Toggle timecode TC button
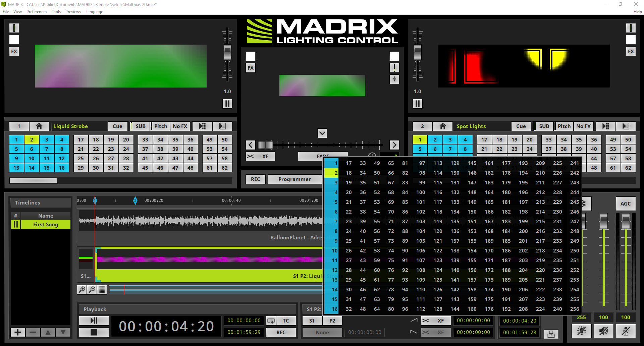 (286, 321)
